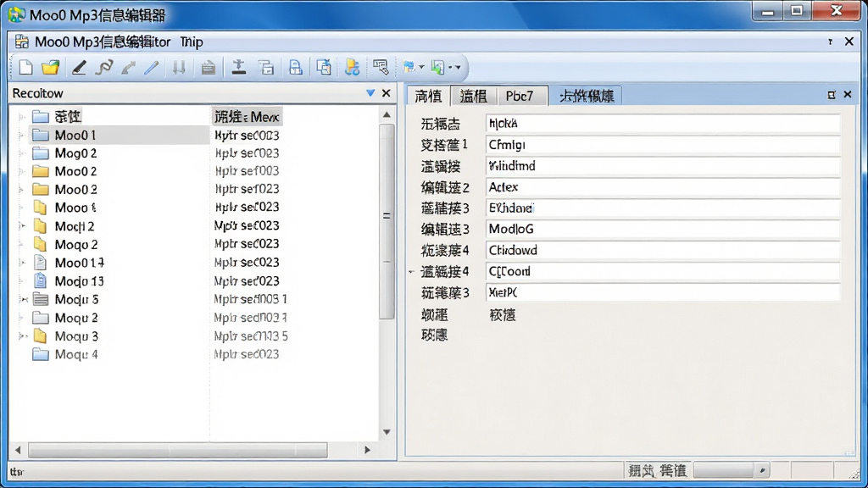This screenshot has width=868, height=488.
Task: Click the New blank document toolbar icon
Action: point(25,68)
